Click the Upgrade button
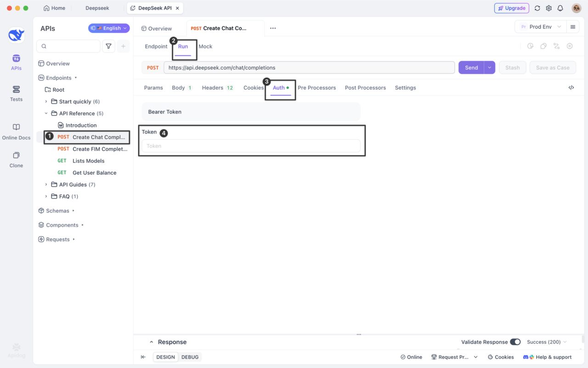Screen dimensions: 588x368 click(x=511, y=8)
